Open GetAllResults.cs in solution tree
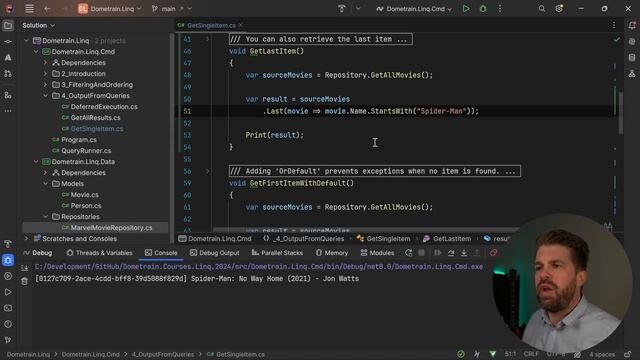 (95, 118)
